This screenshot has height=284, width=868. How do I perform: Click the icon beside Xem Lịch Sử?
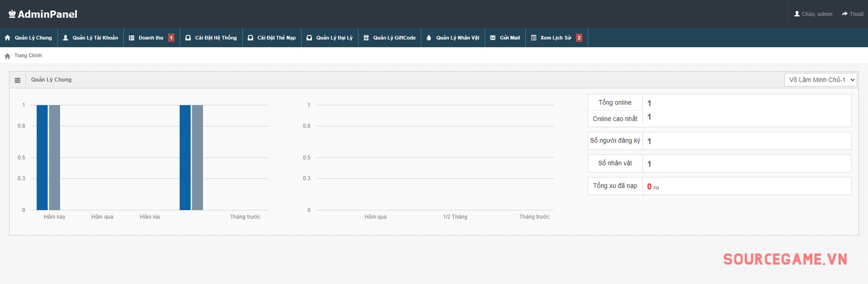533,38
